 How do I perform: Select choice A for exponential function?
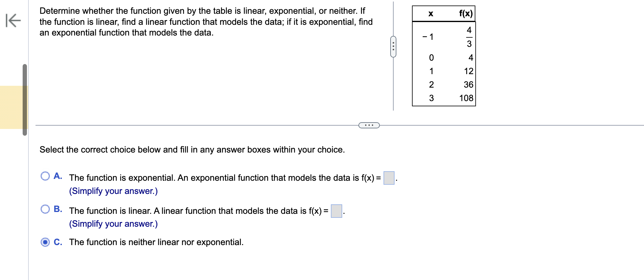click(45, 175)
